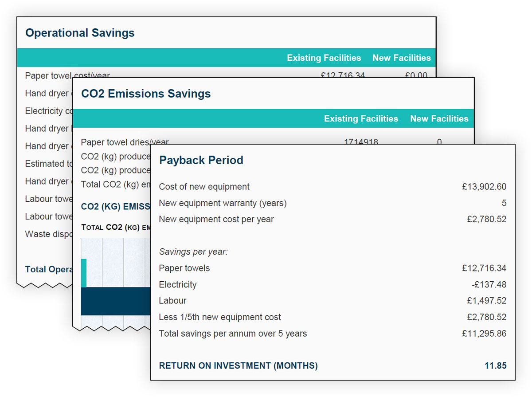
Task: Click the Total Opera... summary label
Action: click(49, 269)
